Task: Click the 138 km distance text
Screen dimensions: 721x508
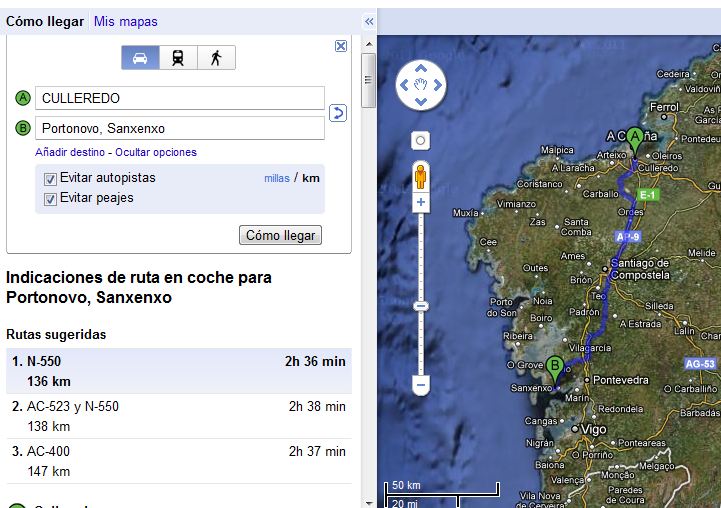Action: click(x=49, y=426)
